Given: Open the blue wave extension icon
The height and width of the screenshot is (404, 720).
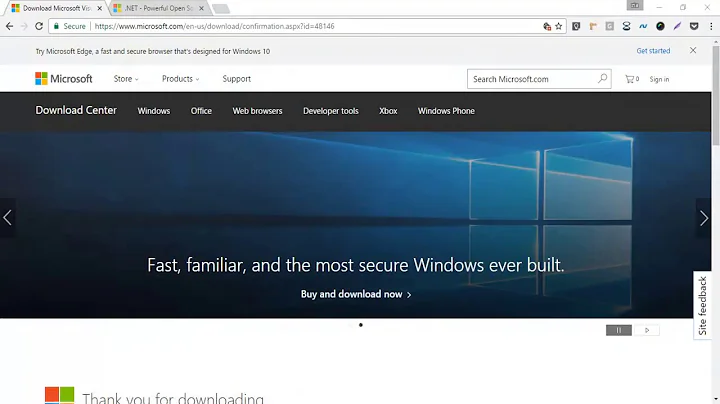Looking at the screenshot, I should [x=643, y=26].
